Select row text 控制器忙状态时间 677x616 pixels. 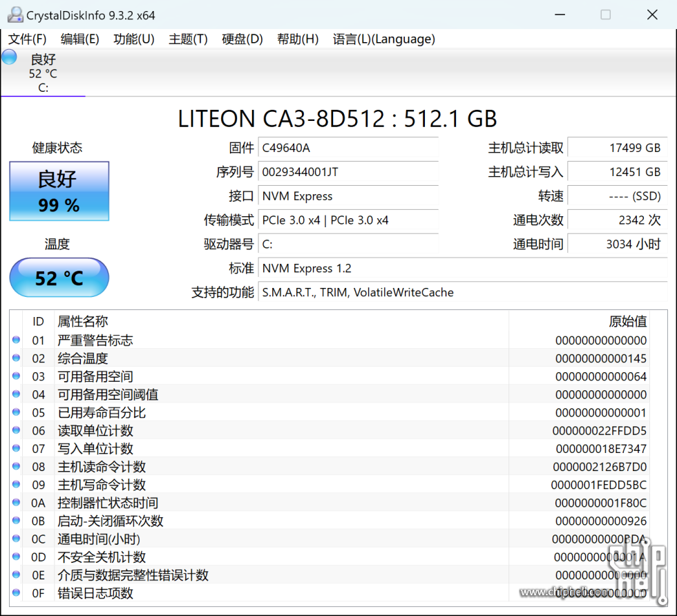pos(108,503)
